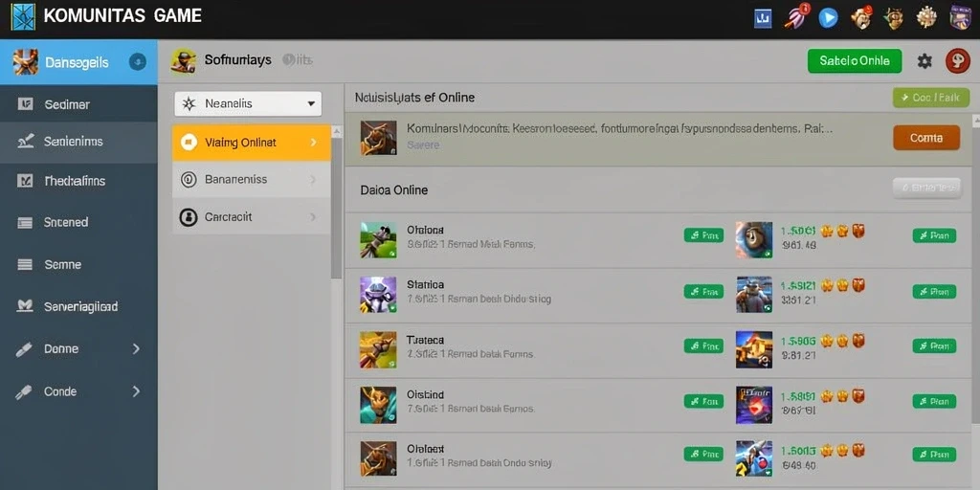This screenshot has height=490, width=980.
Task: Expand the Donne sidebar chevron
Action: (136, 349)
